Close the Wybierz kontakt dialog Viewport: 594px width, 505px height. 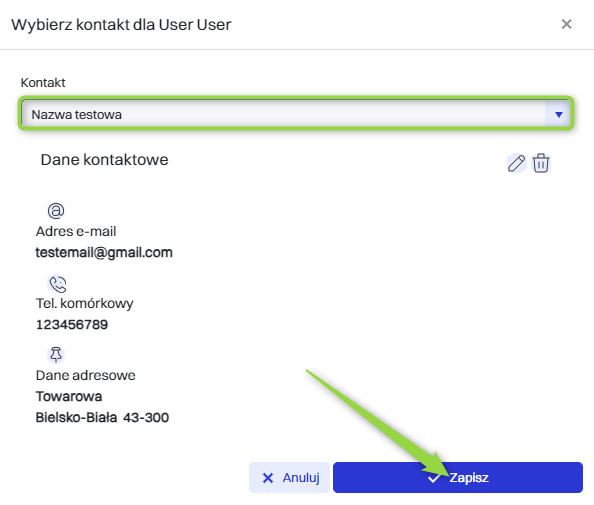566,24
